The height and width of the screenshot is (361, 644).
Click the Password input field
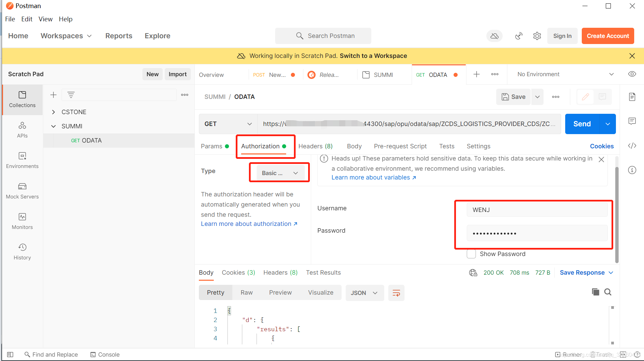click(537, 233)
